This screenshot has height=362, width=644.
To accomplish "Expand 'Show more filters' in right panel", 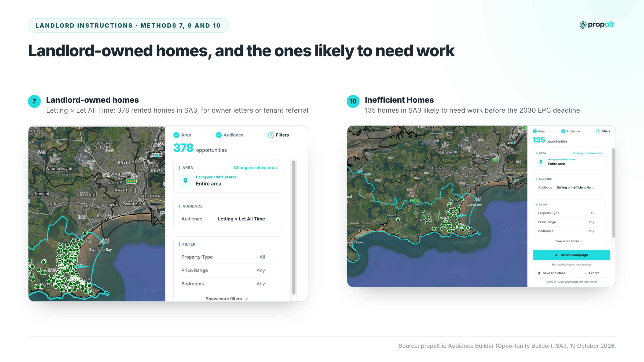I will tap(569, 241).
